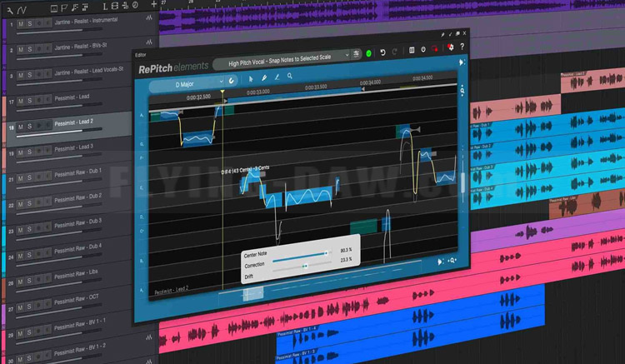Image resolution: width=625 pixels, height=364 pixels.
Task: Solo the Jantine - Realist - BVs-St track
Action: tap(29, 49)
